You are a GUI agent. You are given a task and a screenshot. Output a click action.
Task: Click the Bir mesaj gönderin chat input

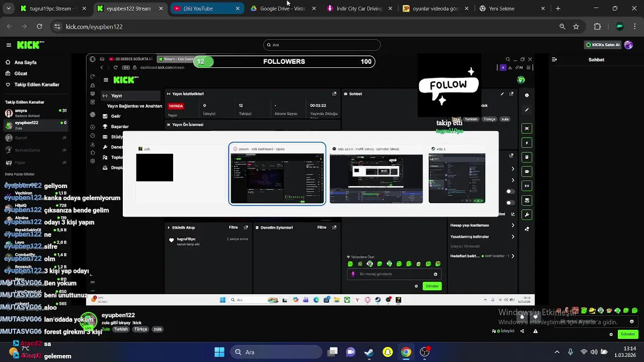coord(393,274)
